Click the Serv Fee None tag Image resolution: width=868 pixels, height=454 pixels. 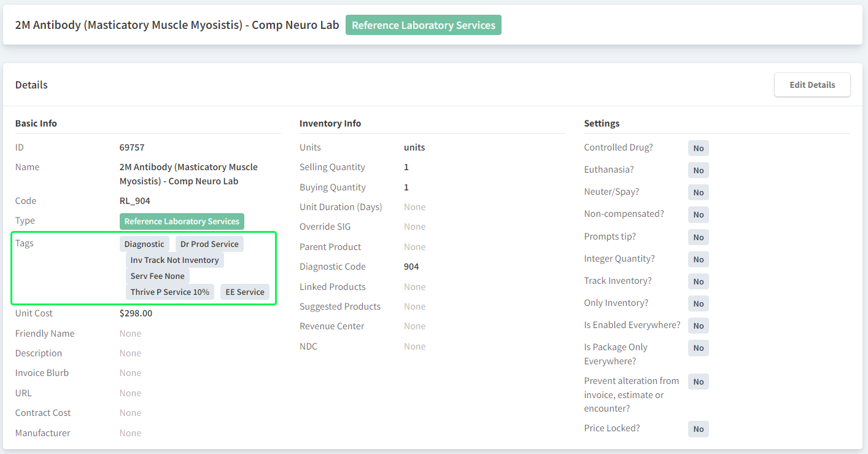(157, 276)
